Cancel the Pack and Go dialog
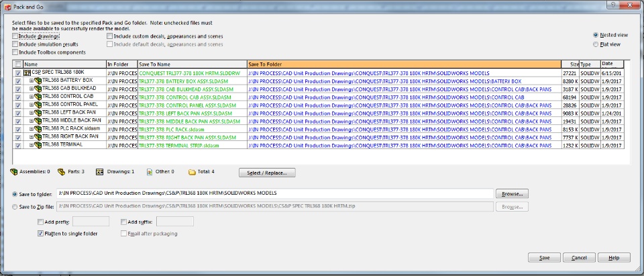Screen dimensions: 644x276 click(579, 258)
